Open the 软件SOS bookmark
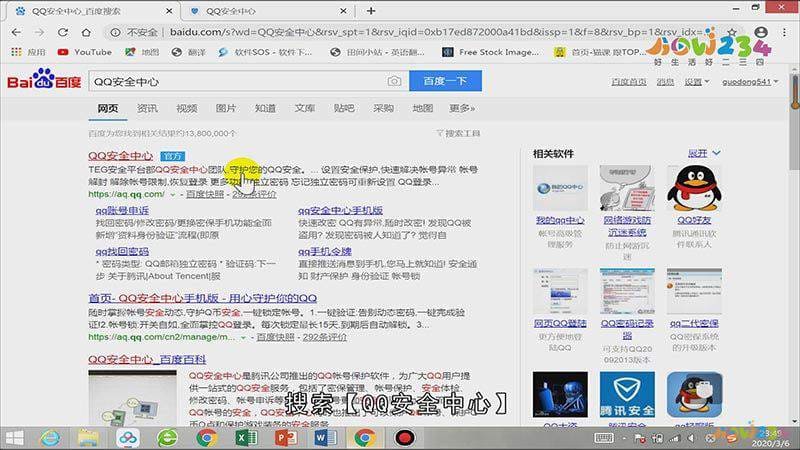The height and width of the screenshot is (450, 800). point(265,52)
